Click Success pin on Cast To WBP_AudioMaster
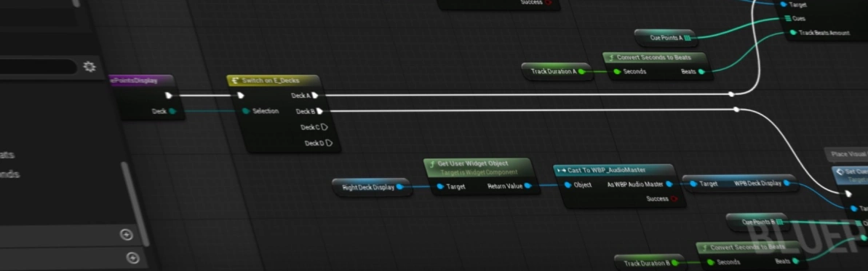 pyautogui.click(x=674, y=198)
